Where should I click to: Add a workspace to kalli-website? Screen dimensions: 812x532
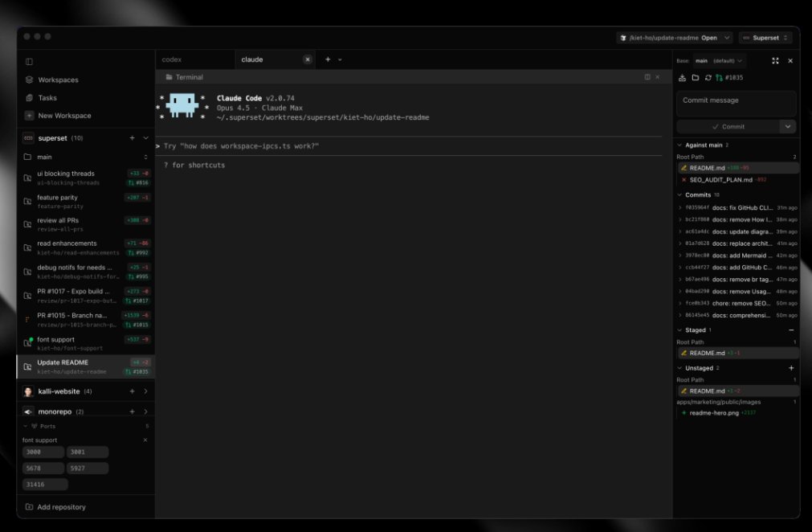(x=132, y=391)
